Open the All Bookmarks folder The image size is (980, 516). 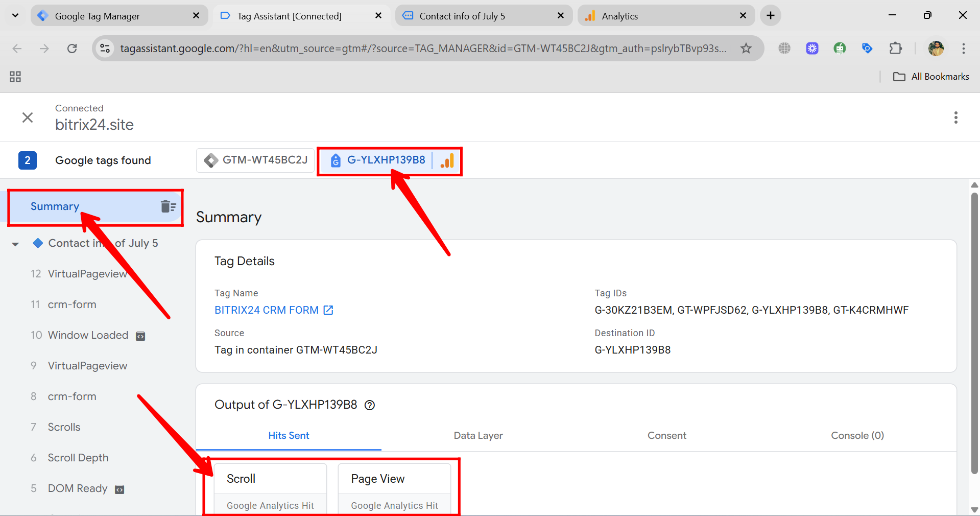click(931, 77)
